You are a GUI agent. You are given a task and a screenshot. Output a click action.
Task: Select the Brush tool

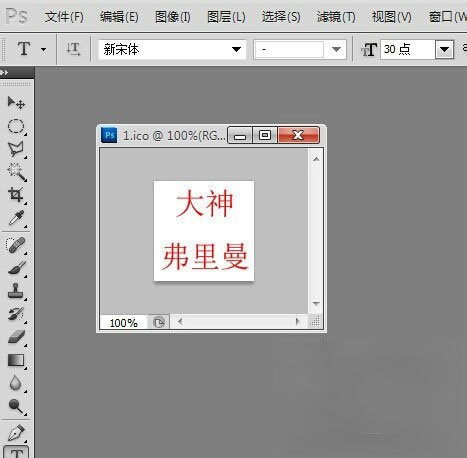[x=16, y=268]
